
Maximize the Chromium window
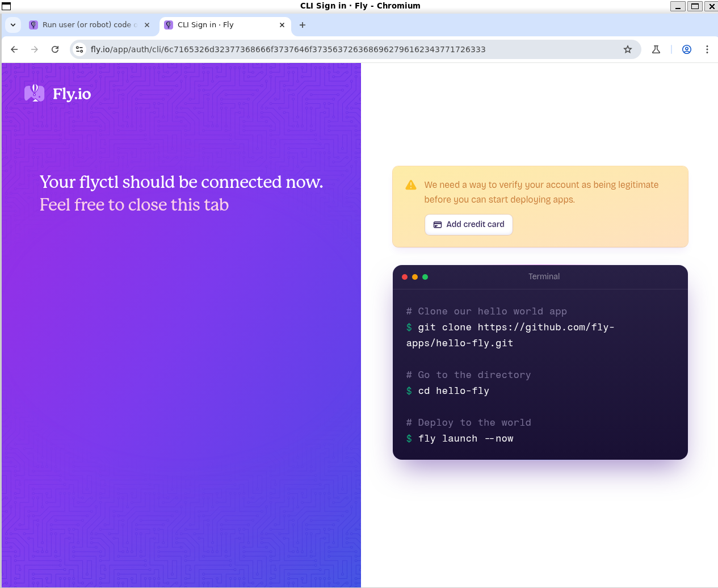coord(695,6)
